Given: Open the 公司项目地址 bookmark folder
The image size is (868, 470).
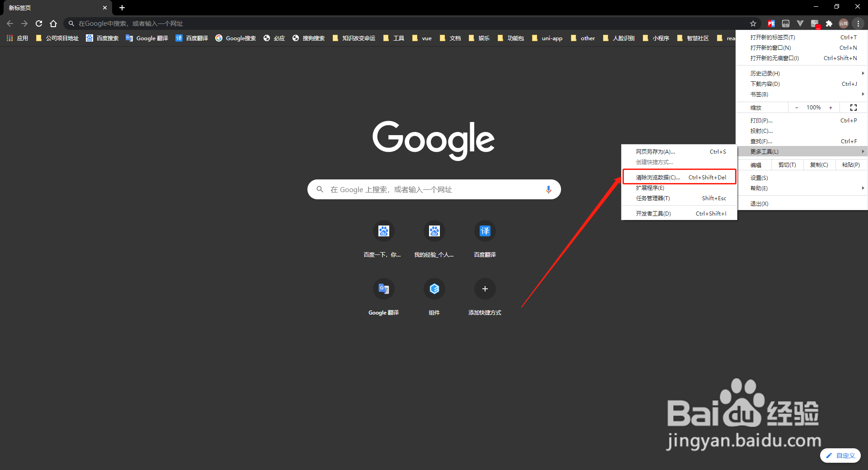Looking at the screenshot, I should (57, 38).
